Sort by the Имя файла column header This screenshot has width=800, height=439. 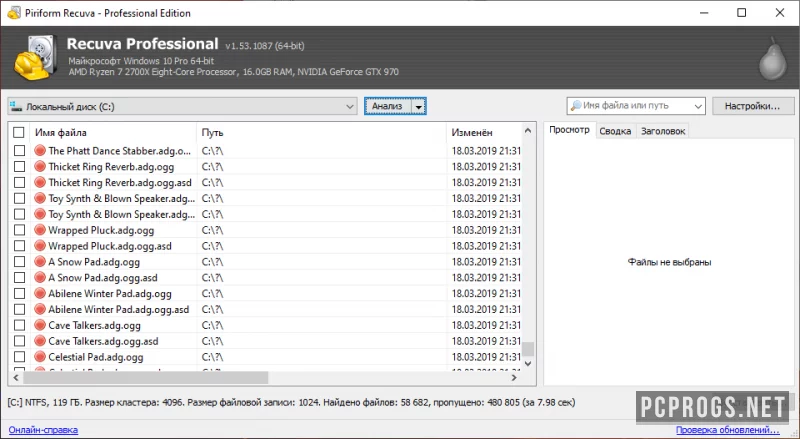(113, 133)
